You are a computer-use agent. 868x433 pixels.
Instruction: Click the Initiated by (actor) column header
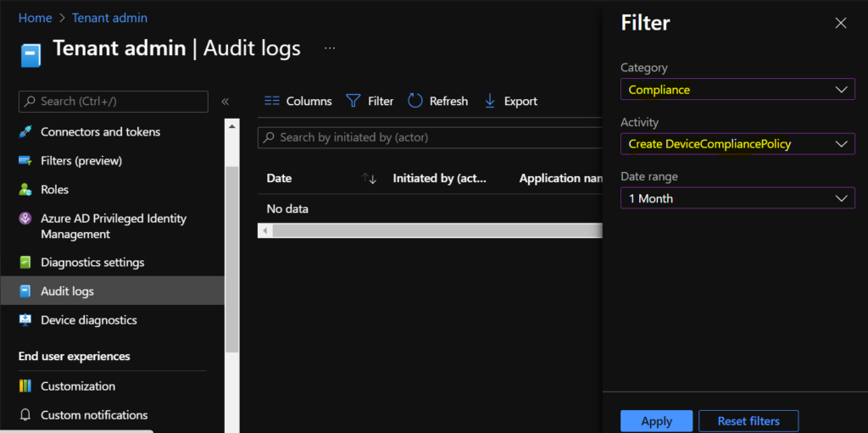click(440, 178)
